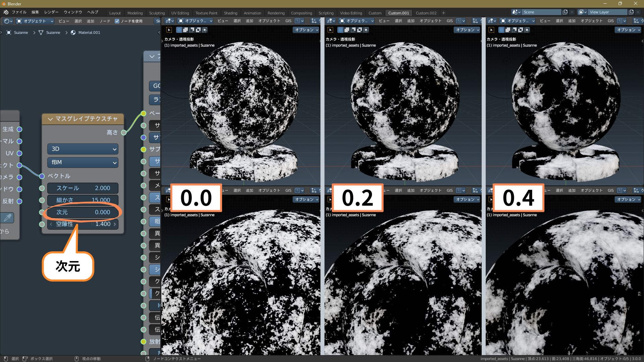Image resolution: width=644 pixels, height=362 pixels.
Task: Open the node editor type selector icon
Action: pyautogui.click(x=8, y=21)
